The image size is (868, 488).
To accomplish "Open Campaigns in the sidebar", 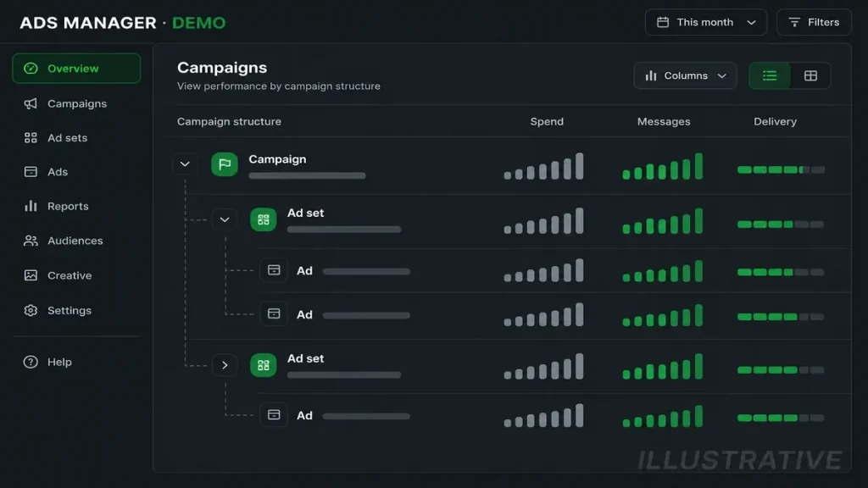I will (x=76, y=103).
